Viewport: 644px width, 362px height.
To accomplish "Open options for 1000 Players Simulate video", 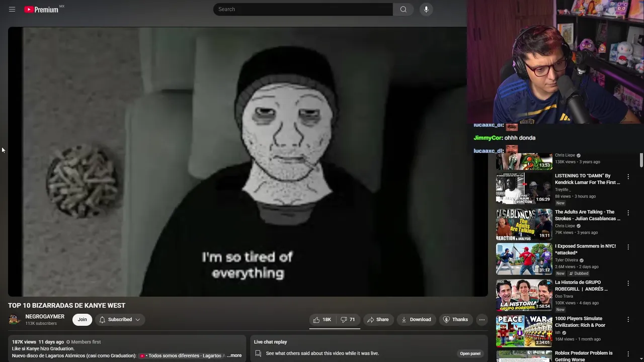I will [628, 319].
